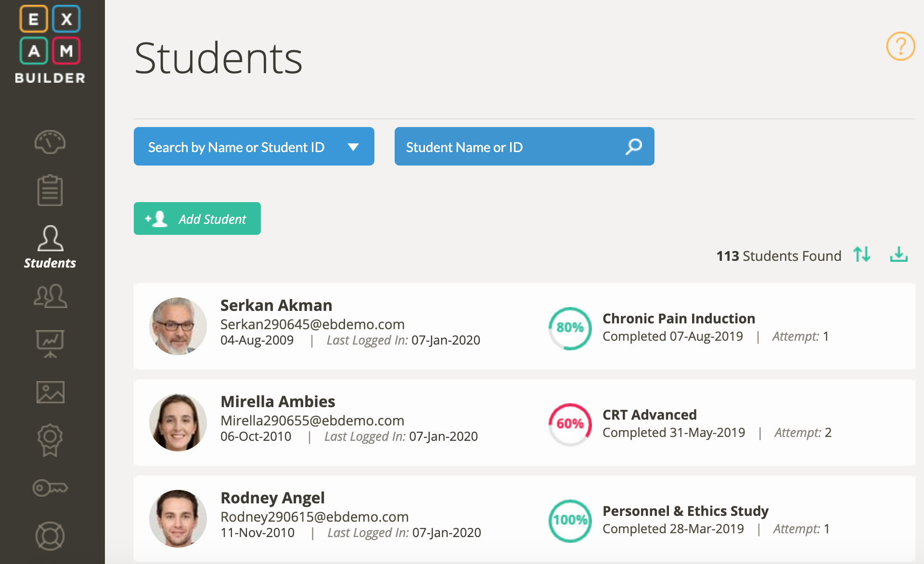
Task: Download the student list via download icon
Action: 898,254
